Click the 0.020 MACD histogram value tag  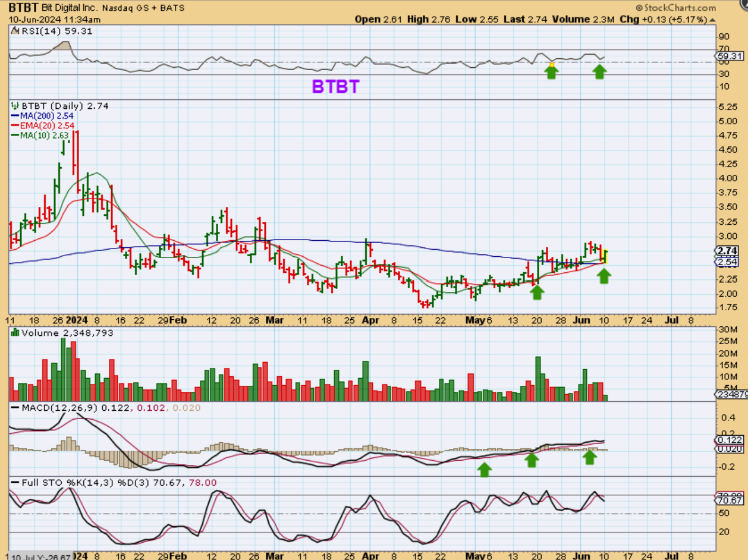[728, 449]
